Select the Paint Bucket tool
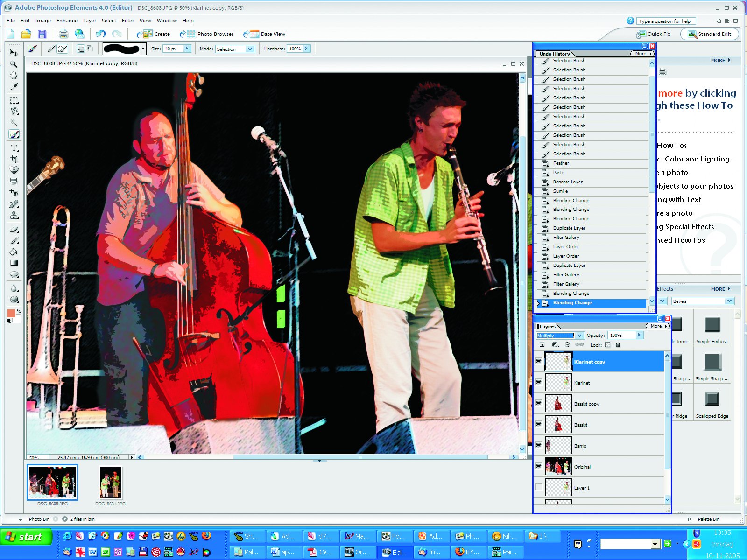 pos(14,252)
